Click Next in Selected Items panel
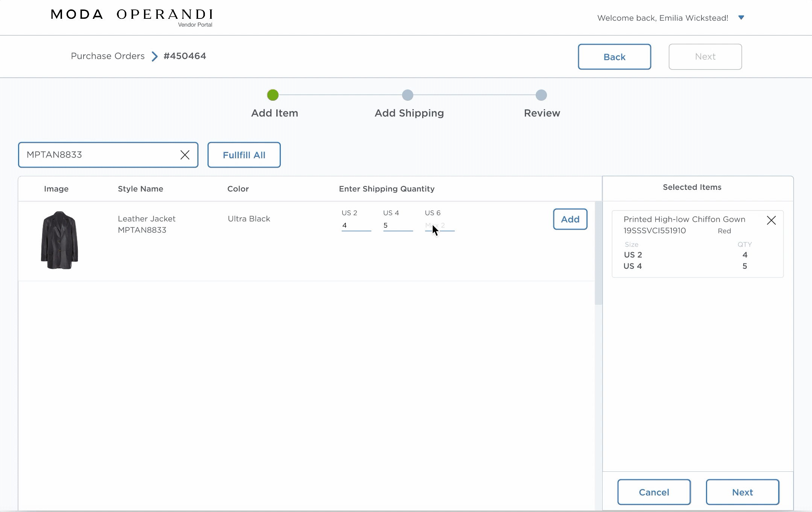Image resolution: width=812 pixels, height=512 pixels. click(x=742, y=492)
